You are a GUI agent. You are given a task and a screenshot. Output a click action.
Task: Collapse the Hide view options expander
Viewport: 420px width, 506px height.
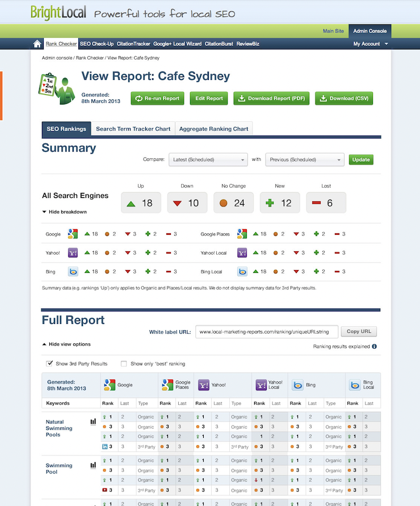(x=66, y=344)
